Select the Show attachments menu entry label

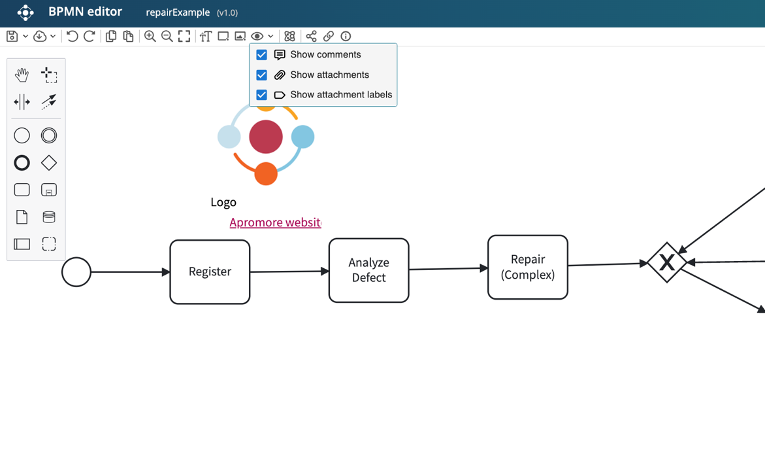tap(329, 75)
